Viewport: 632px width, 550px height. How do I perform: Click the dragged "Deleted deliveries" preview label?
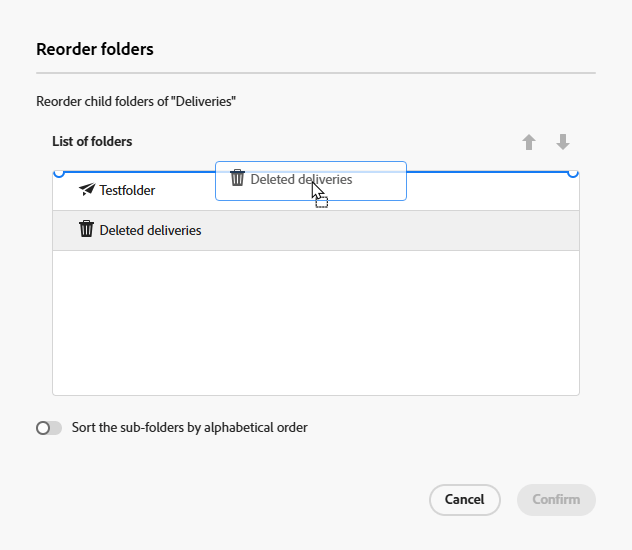tap(301, 180)
